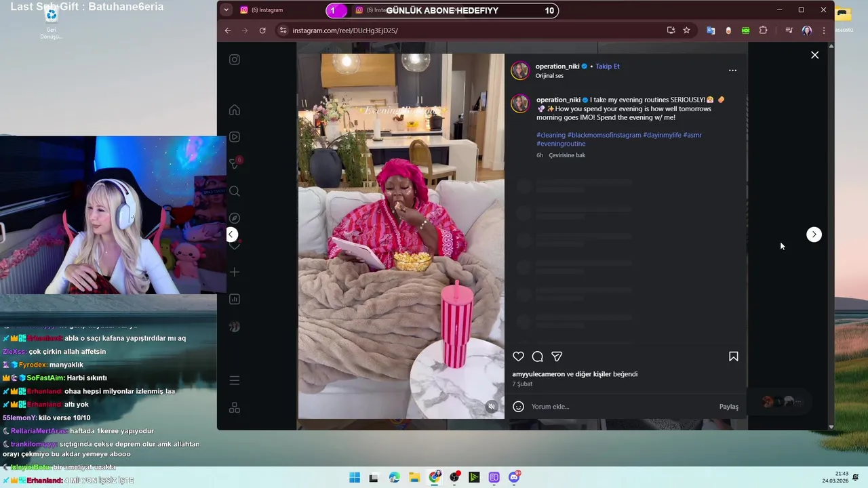Open operation_niki username in header
The height and width of the screenshot is (488, 868).
557,66
